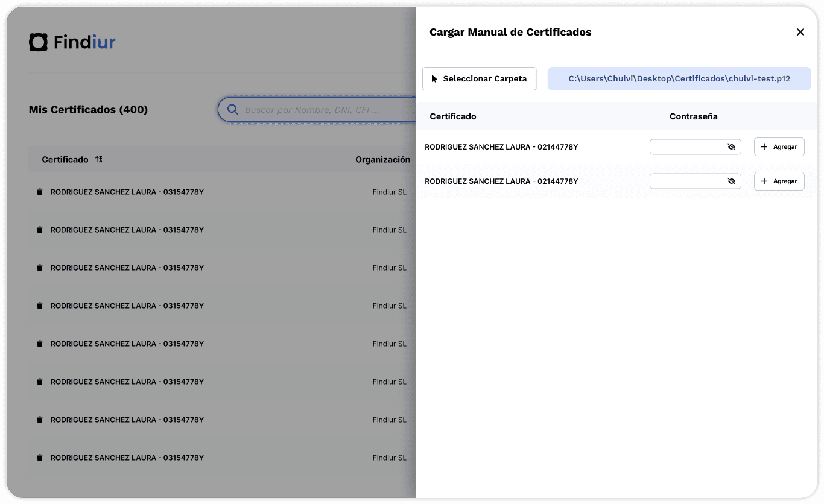Click the chulvi-test.p12 file path field
Image resolution: width=824 pixels, height=504 pixels.
pyautogui.click(x=679, y=78)
